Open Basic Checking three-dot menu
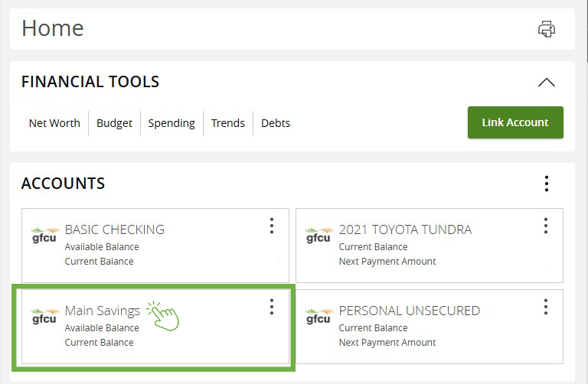This screenshot has width=588, height=384. (272, 226)
